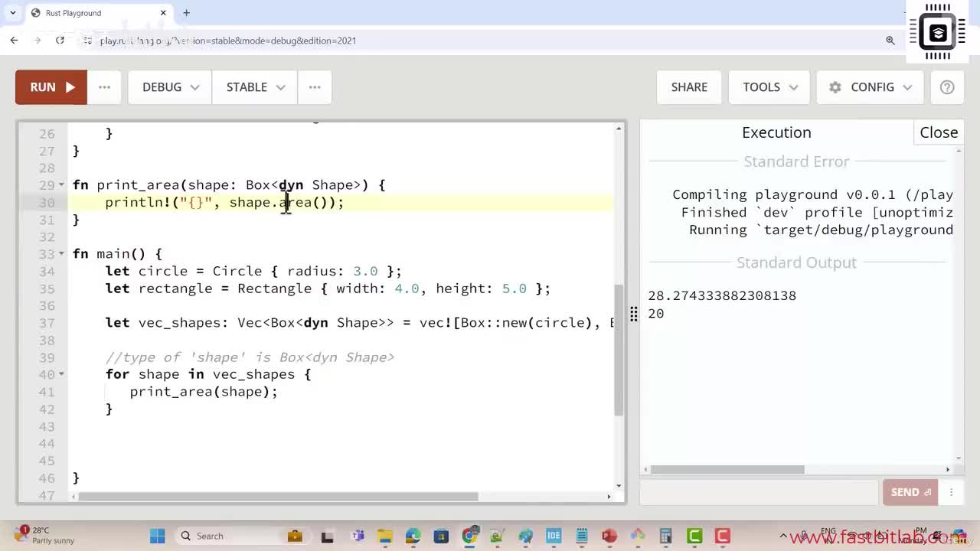Click the editor horizontal scrollbar
Viewport: 980px width, 551px height.
278,497
